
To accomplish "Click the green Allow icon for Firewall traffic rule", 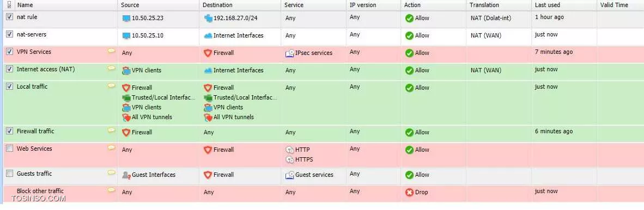I will click(409, 132).
